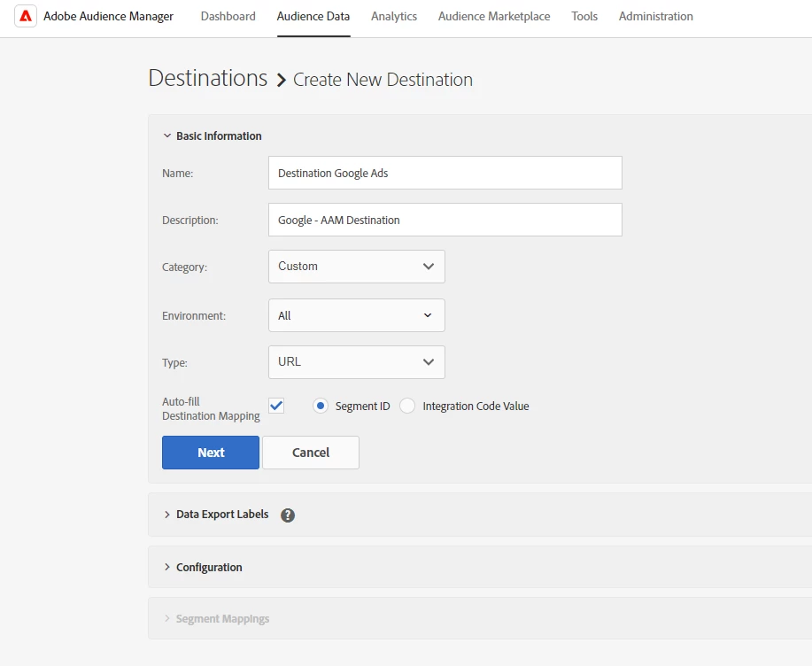812x666 pixels.
Task: Click the Next button
Action: tap(211, 452)
